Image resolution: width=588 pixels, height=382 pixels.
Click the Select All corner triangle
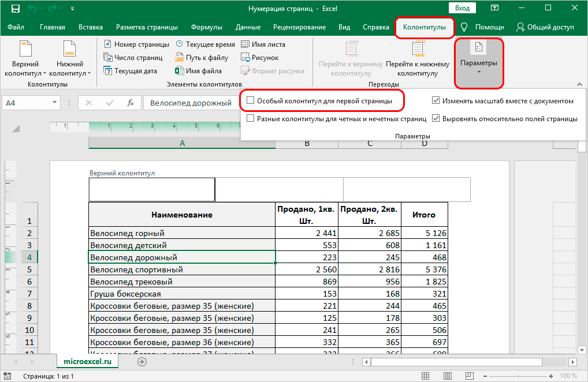point(16,129)
